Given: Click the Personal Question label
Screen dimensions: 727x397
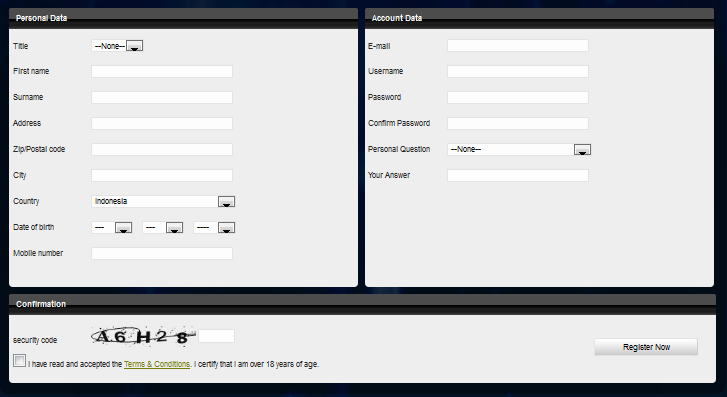Looking at the screenshot, I should (x=399, y=149).
